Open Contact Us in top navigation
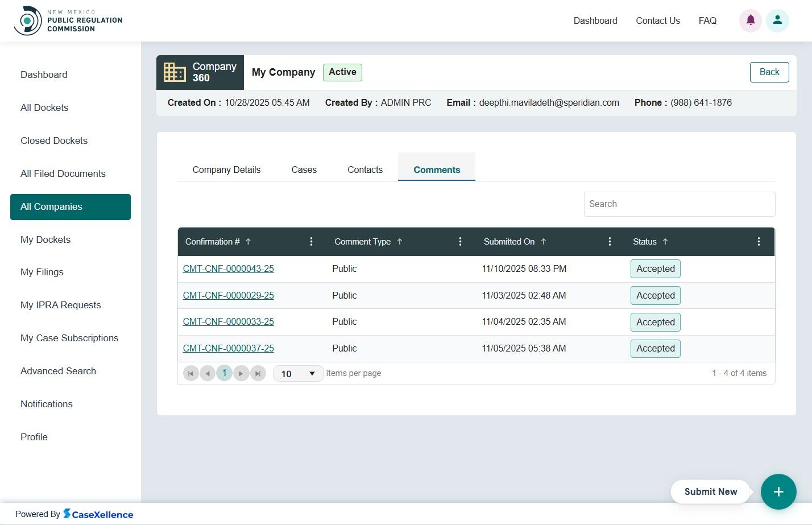 tap(658, 21)
